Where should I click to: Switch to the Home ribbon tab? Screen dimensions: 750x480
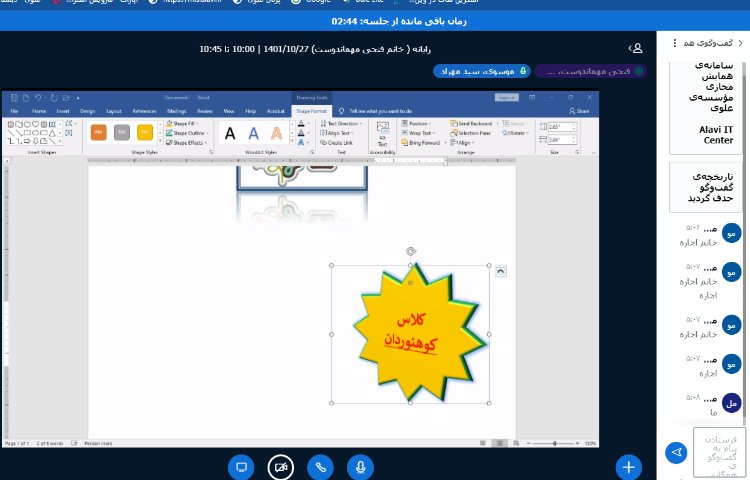coord(39,111)
